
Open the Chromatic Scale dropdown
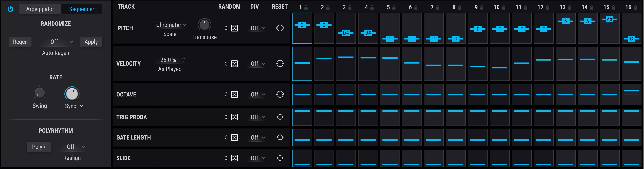tap(170, 25)
